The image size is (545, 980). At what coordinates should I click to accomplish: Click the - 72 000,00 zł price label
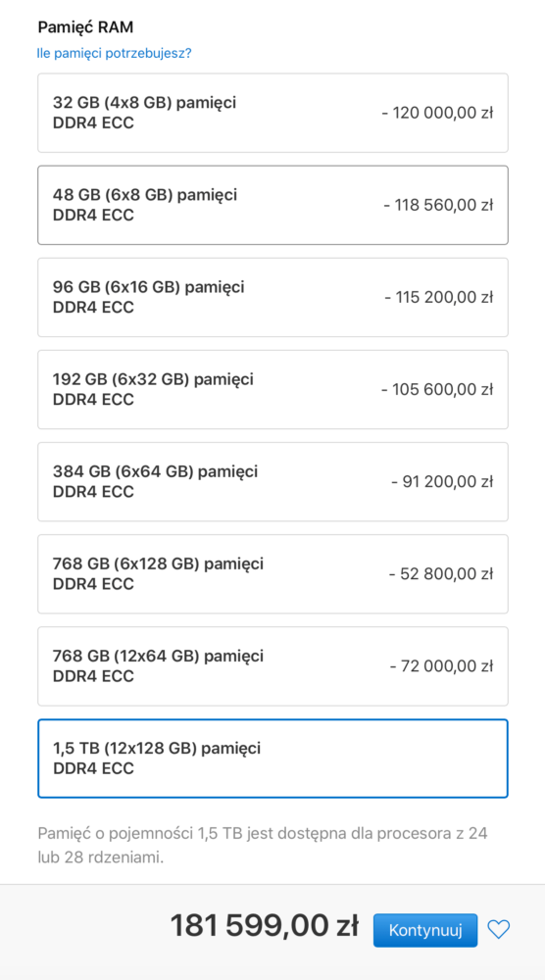442,666
